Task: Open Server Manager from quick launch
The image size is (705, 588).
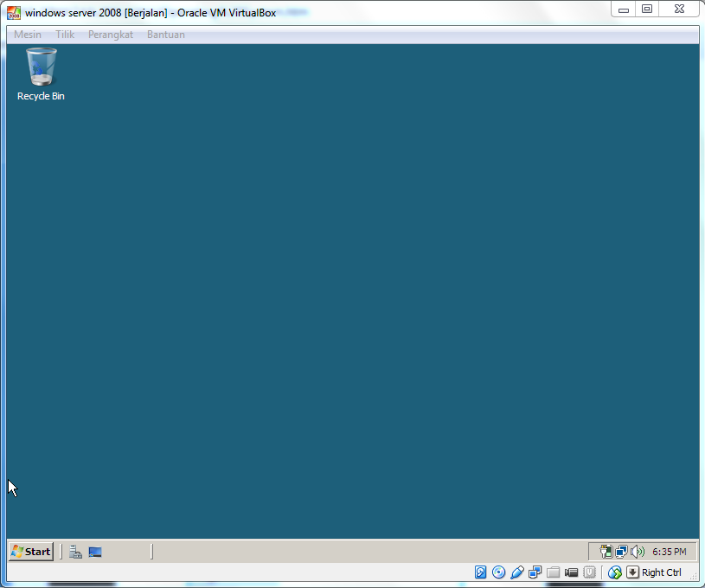Action: point(75,552)
